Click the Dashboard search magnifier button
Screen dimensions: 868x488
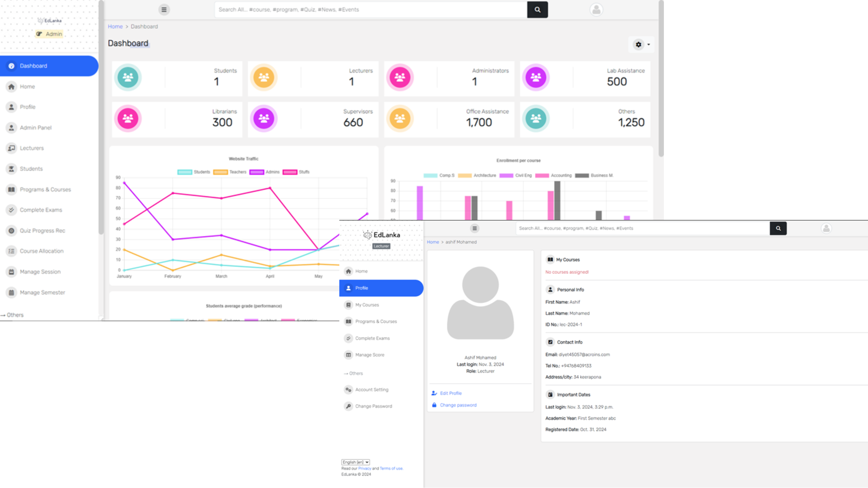coord(537,9)
